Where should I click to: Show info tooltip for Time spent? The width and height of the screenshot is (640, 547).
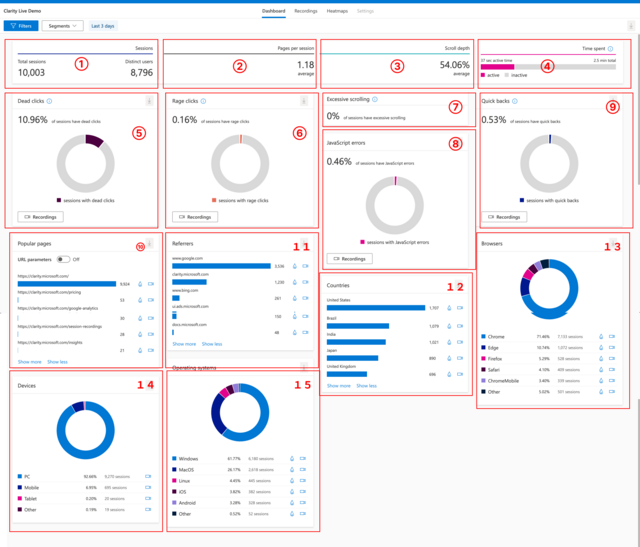(610, 49)
